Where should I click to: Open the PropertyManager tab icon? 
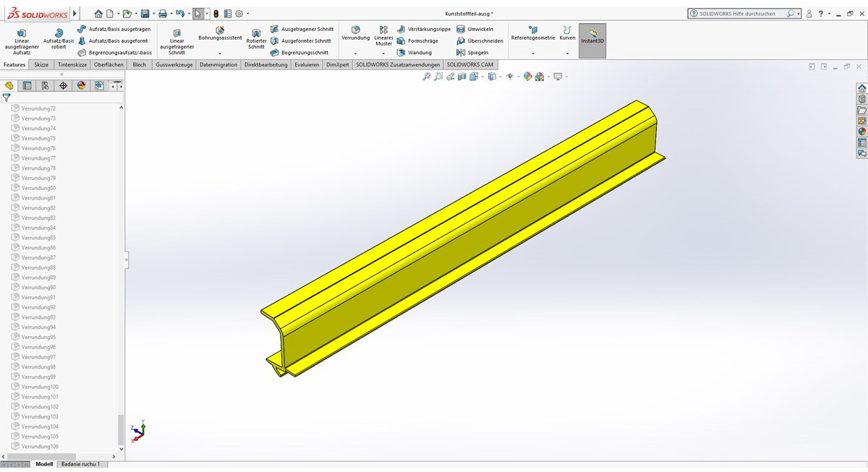[x=27, y=85]
